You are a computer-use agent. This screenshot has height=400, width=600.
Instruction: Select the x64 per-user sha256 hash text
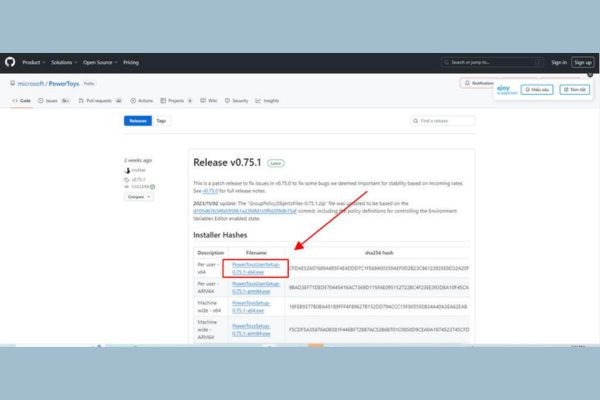click(x=379, y=268)
